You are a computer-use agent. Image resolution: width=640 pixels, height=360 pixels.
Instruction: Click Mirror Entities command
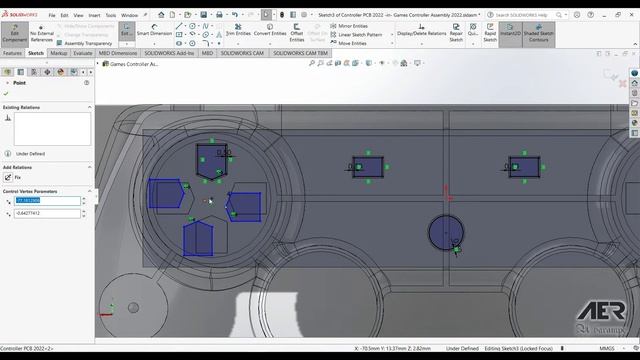coord(349,26)
